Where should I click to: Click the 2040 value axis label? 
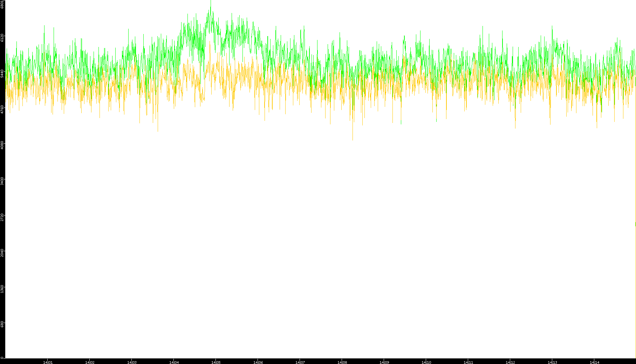2,252
